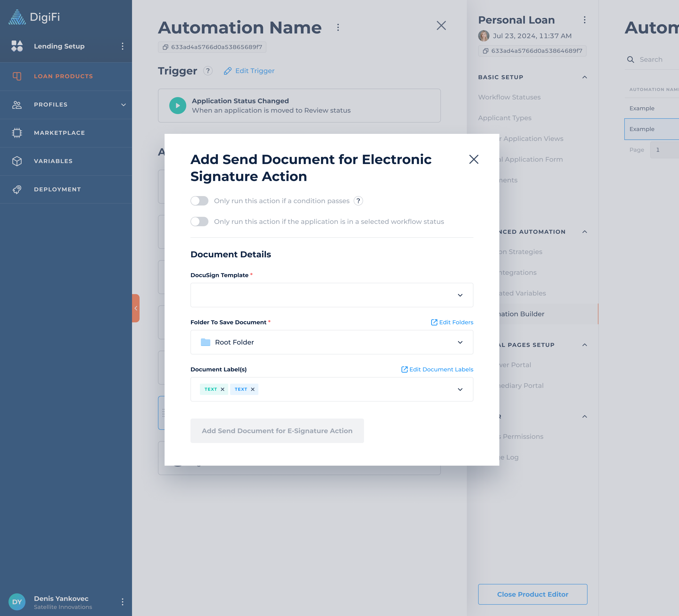The height and width of the screenshot is (616, 679).
Task: Open the DocuSign Template dropdown
Action: tap(331, 295)
